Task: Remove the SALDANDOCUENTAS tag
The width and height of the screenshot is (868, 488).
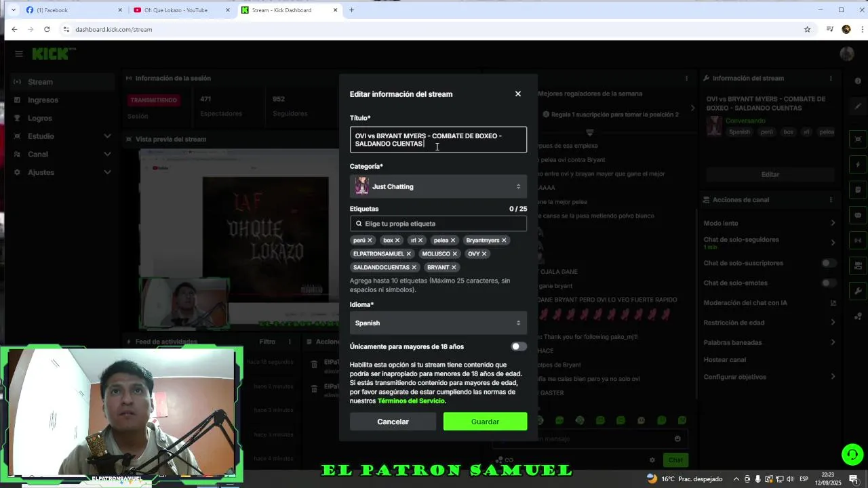Action: [x=414, y=267]
